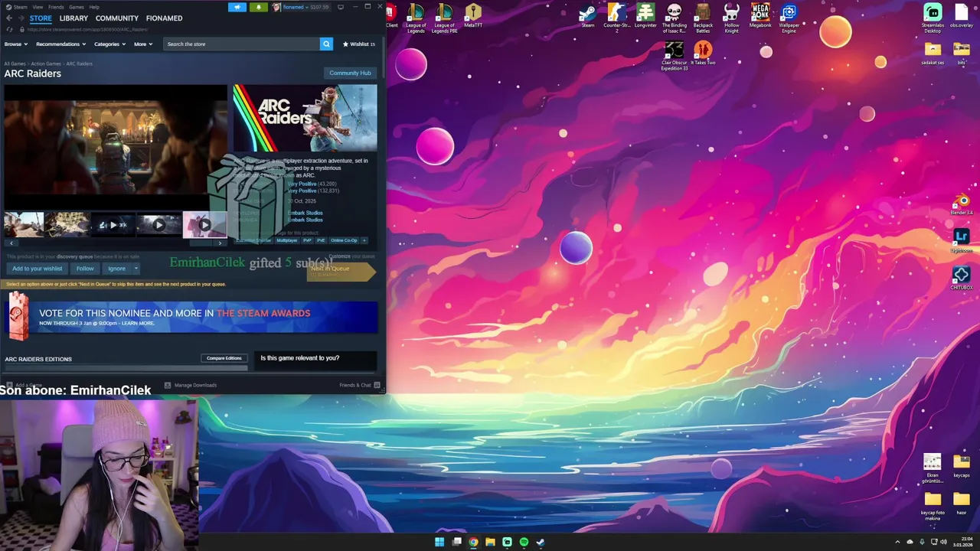
Task: Select the Longvinter desktop icon
Action: (645, 15)
